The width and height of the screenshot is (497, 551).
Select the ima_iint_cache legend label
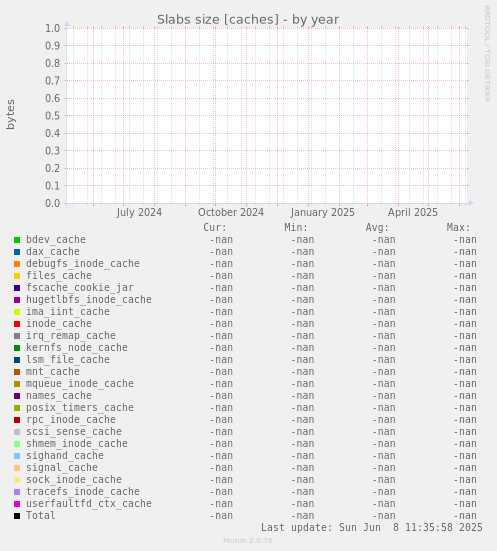68,311
